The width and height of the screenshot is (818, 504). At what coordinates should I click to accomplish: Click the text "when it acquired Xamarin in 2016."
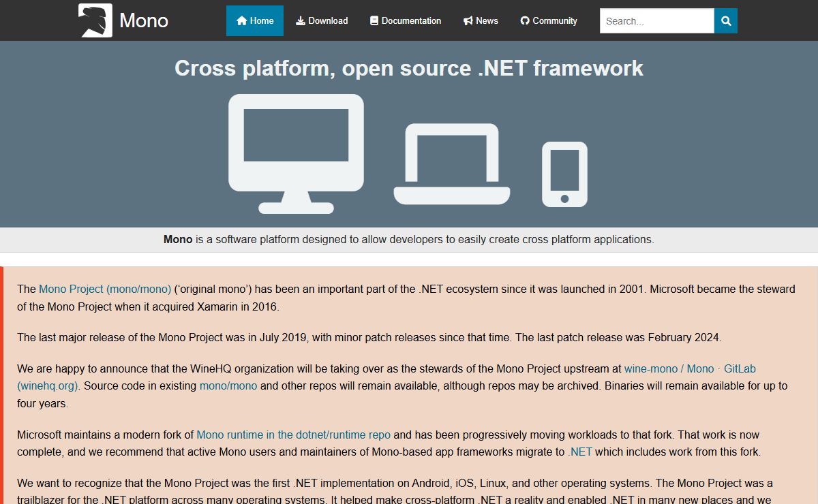click(196, 306)
